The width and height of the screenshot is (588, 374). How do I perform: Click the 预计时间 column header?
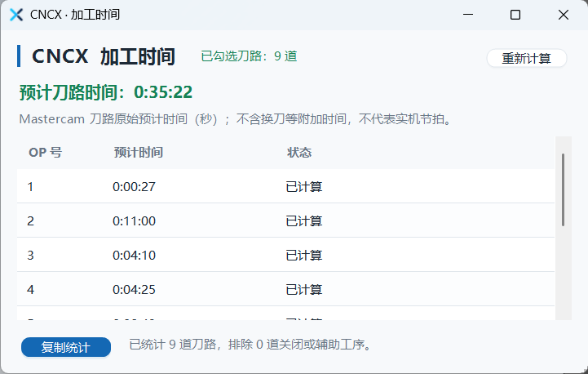click(139, 153)
